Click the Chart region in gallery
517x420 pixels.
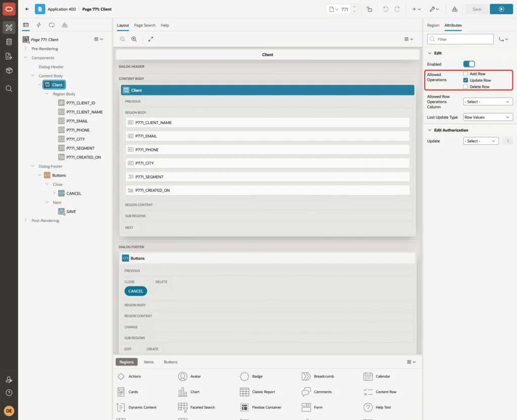click(x=189, y=392)
